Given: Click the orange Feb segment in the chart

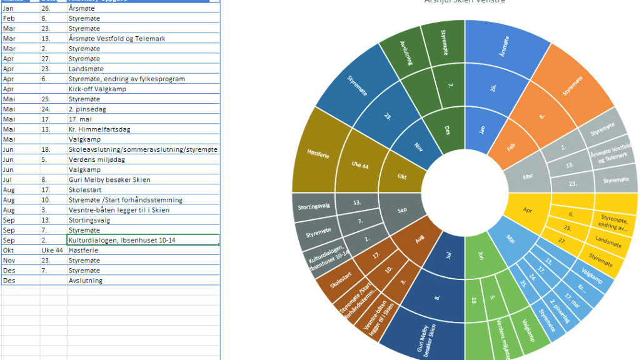Looking at the screenshot, I should [x=511, y=146].
